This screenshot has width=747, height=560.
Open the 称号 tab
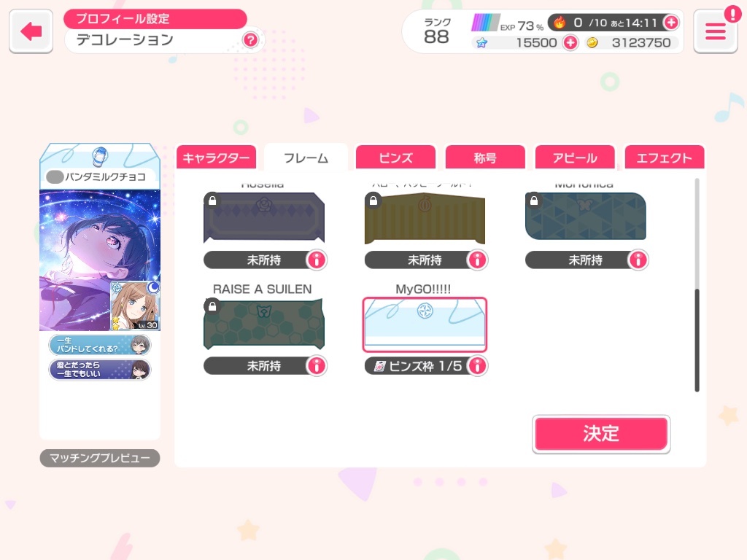485,157
